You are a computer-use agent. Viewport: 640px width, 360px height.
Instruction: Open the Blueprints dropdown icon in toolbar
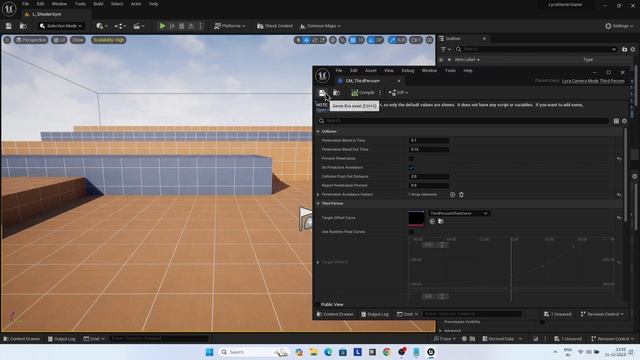coord(120,26)
